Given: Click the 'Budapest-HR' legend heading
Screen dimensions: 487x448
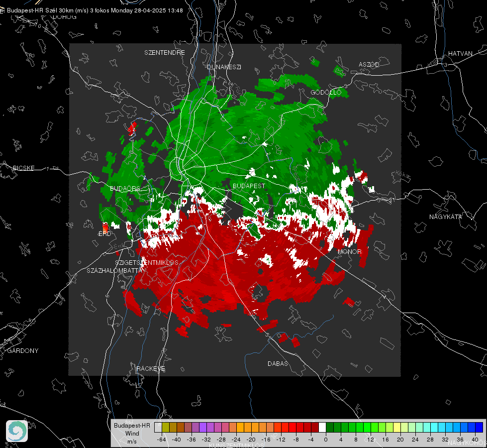Looking at the screenshot, I should [x=132, y=425].
